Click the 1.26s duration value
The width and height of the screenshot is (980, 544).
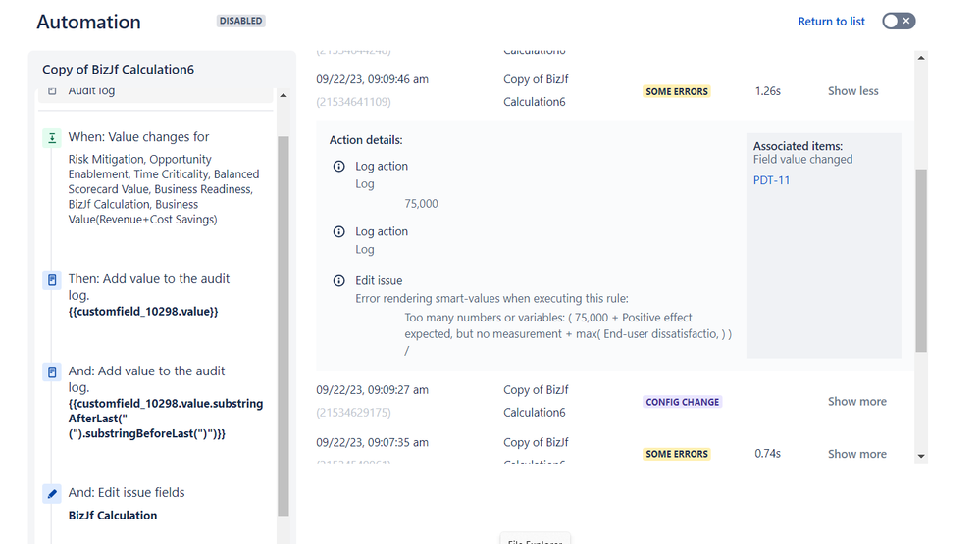[x=767, y=91]
